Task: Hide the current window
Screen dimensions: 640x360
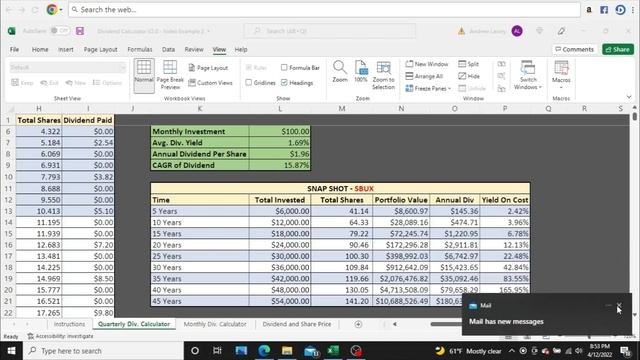Action: coord(469,76)
